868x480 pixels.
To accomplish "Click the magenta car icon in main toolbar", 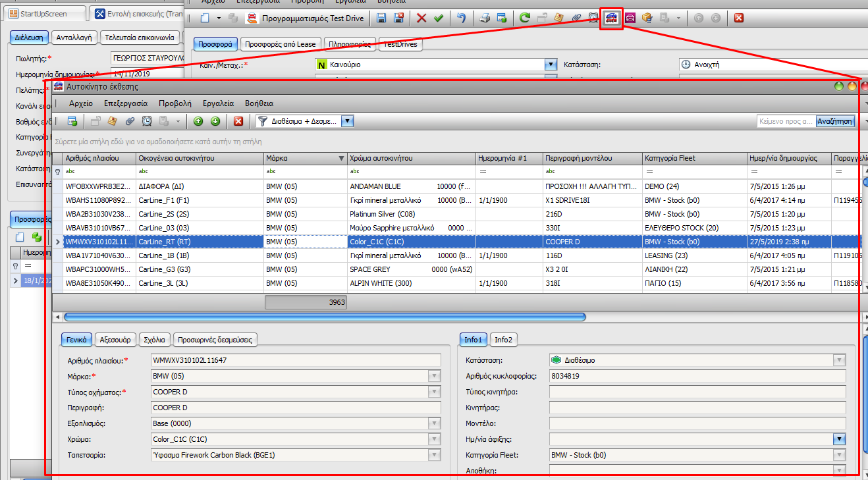I will (x=630, y=18).
